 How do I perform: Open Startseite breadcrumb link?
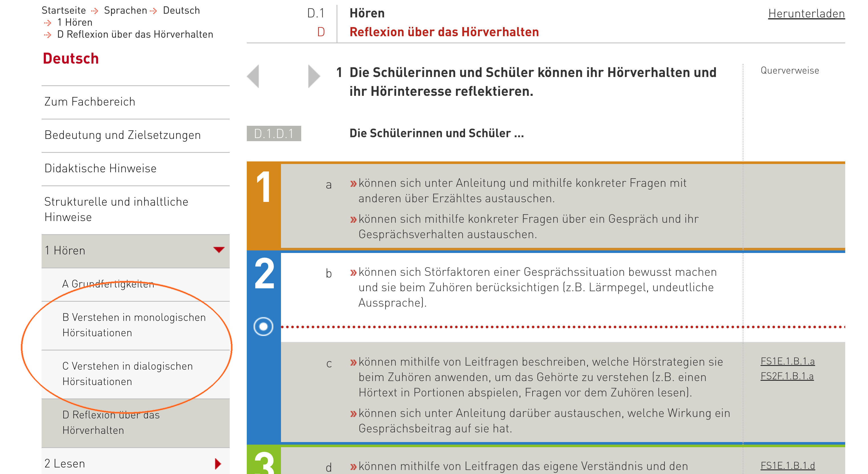(64, 11)
